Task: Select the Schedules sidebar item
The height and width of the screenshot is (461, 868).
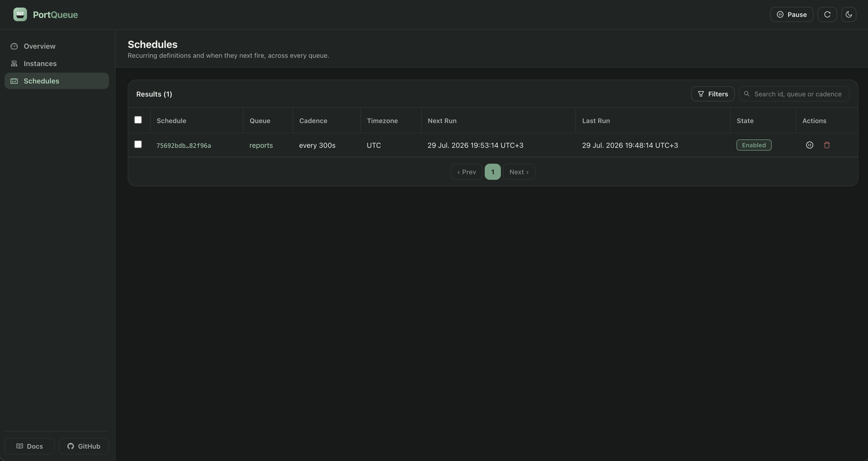Action: pyautogui.click(x=57, y=81)
